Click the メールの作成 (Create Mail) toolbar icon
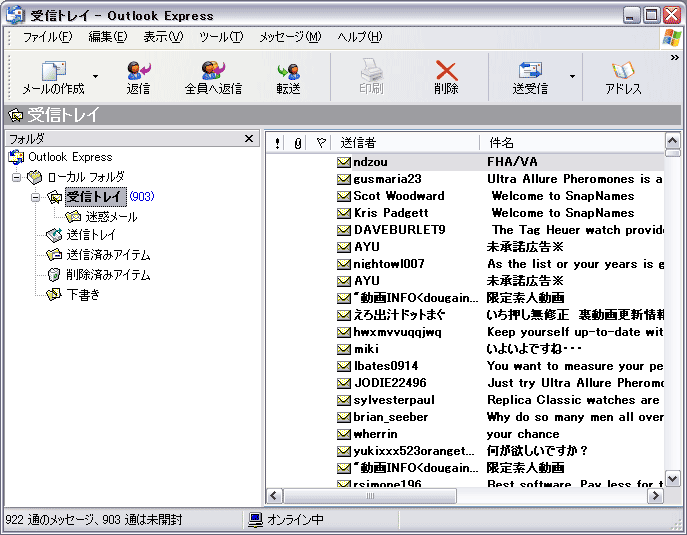This screenshot has height=535, width=687. tap(53, 71)
